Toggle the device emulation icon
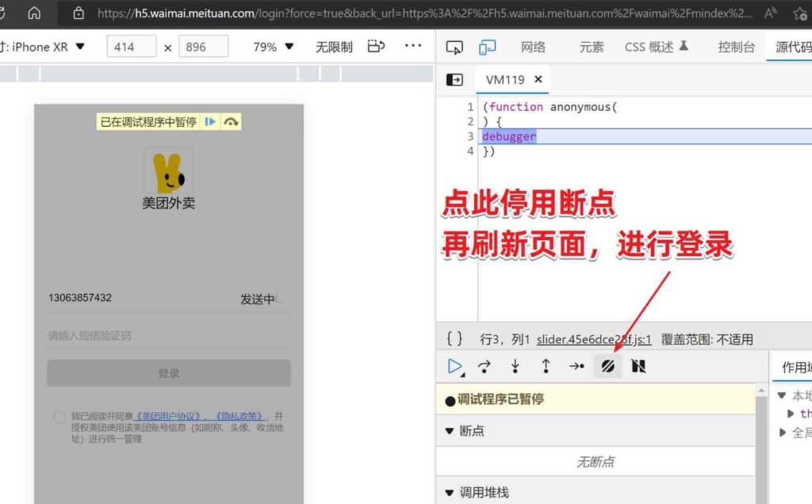The width and height of the screenshot is (812, 504). click(x=488, y=48)
